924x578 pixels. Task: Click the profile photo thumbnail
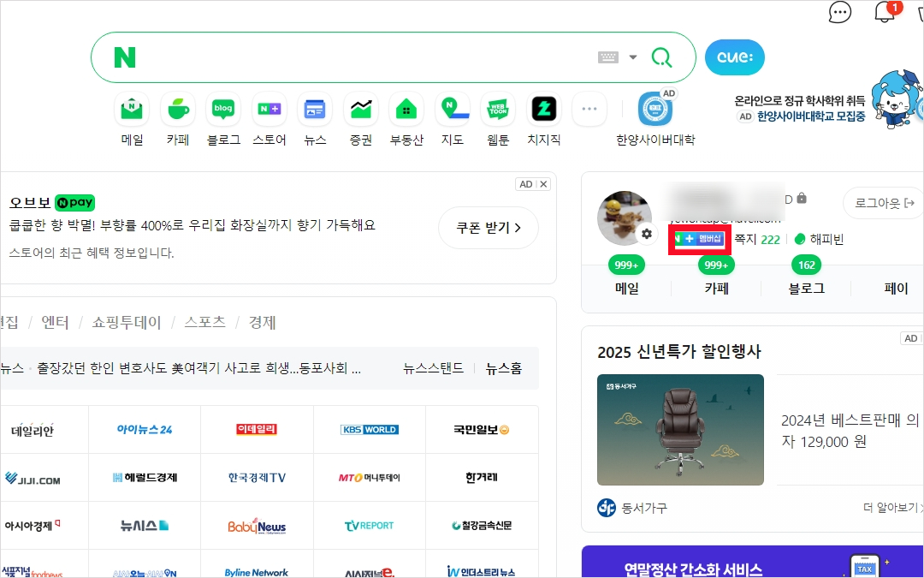tap(624, 218)
